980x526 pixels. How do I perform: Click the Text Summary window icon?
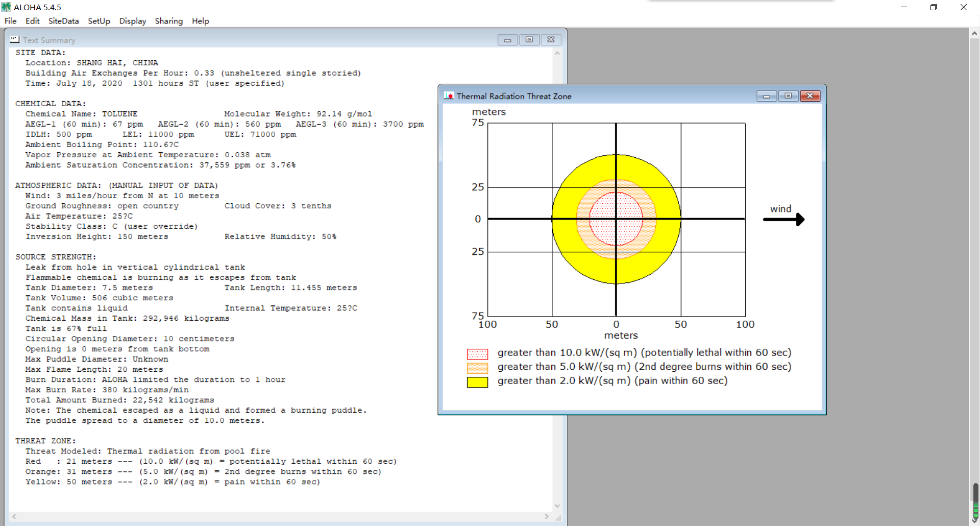(x=15, y=39)
